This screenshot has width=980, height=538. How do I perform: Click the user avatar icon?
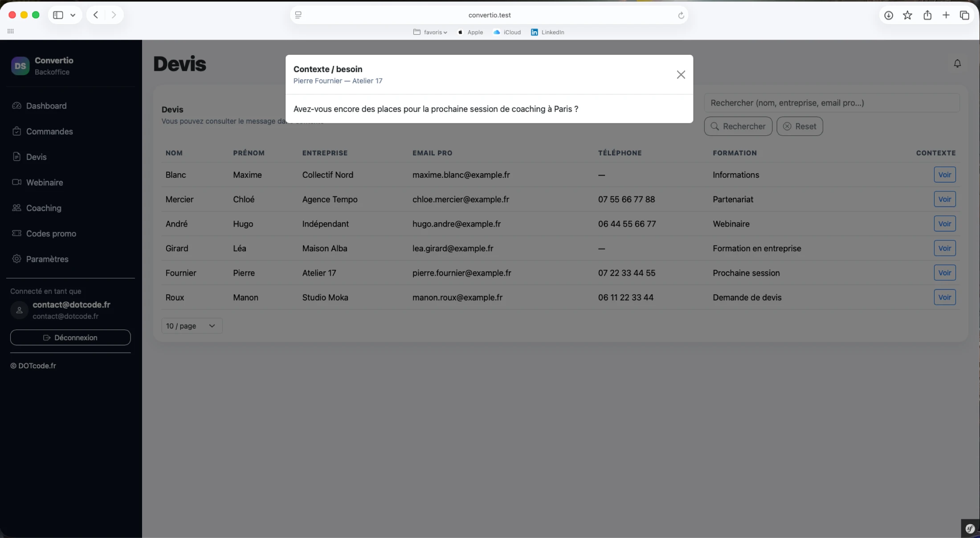tap(19, 310)
